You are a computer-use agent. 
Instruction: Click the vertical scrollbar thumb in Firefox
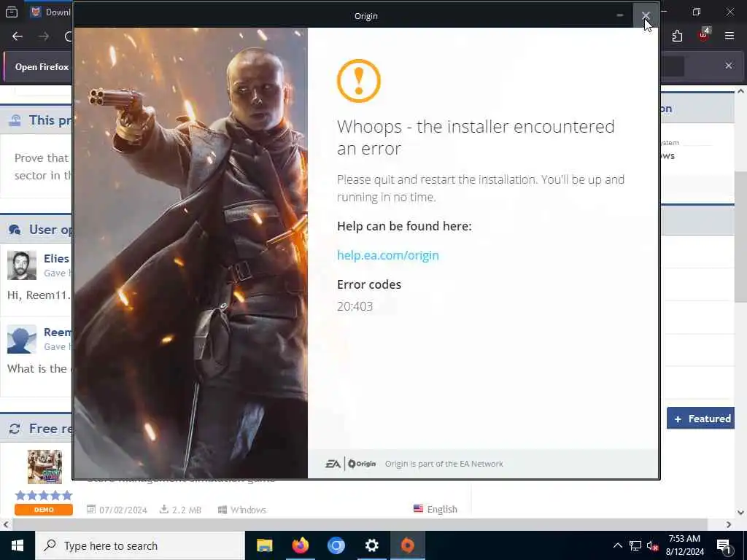pos(741,236)
